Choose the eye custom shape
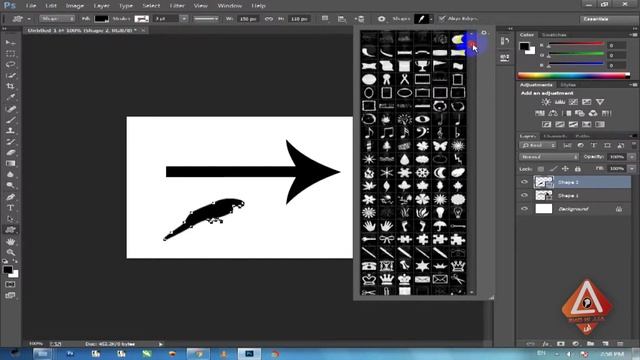640x360 pixels. (422, 119)
